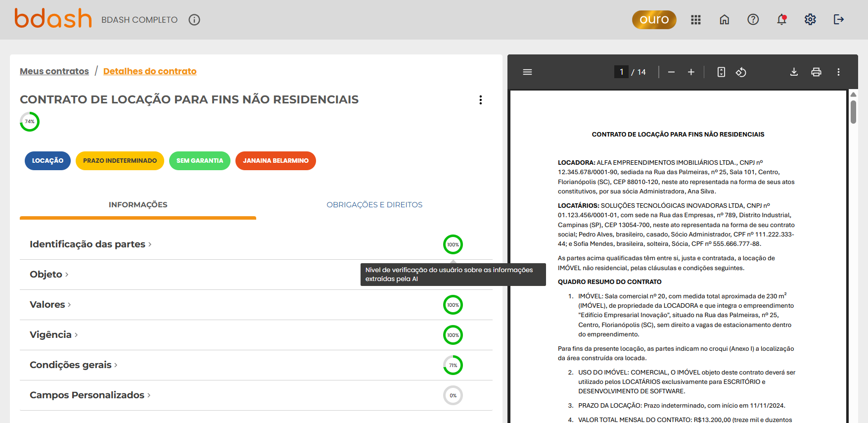Open notifications bell icon

pyautogui.click(x=781, y=20)
